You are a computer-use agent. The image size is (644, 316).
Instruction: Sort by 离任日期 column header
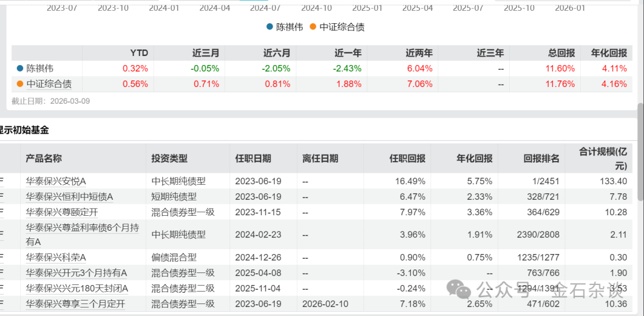click(320, 159)
